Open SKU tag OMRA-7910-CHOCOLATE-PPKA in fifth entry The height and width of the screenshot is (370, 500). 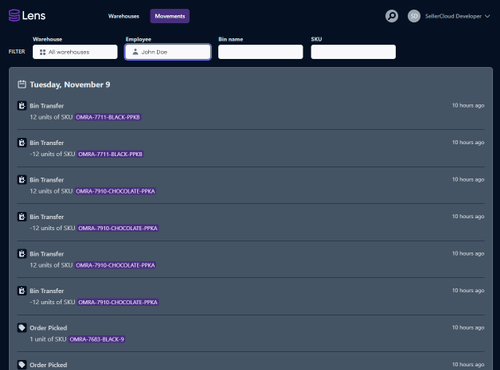point(115,265)
